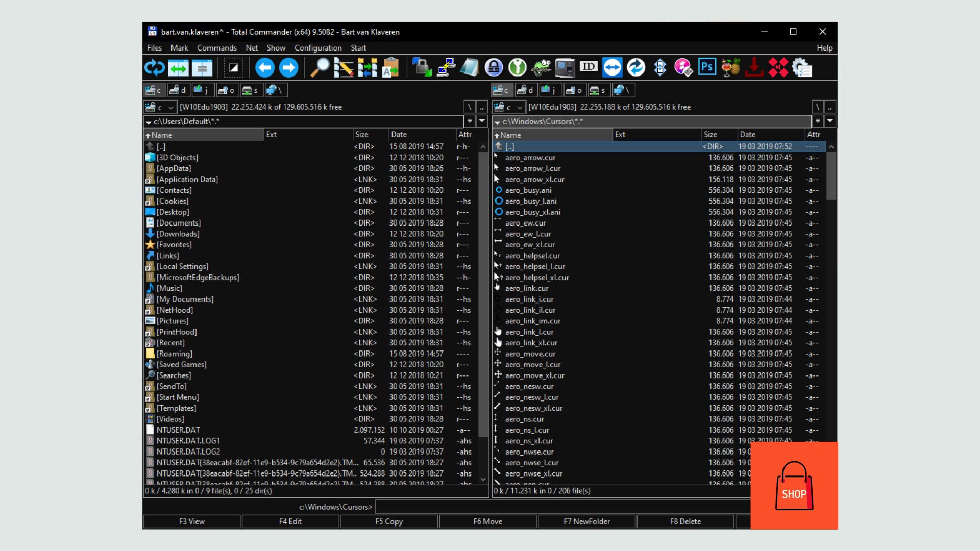Click the F5 Copy button
Screen dimensions: 980x551
point(389,521)
